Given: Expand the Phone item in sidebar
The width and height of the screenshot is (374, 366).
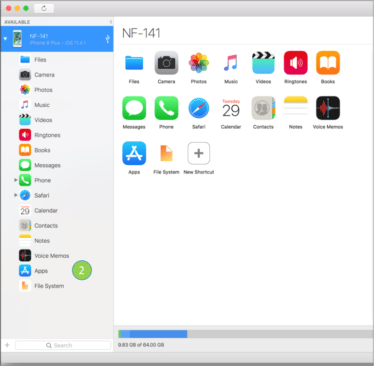Looking at the screenshot, I should point(15,180).
